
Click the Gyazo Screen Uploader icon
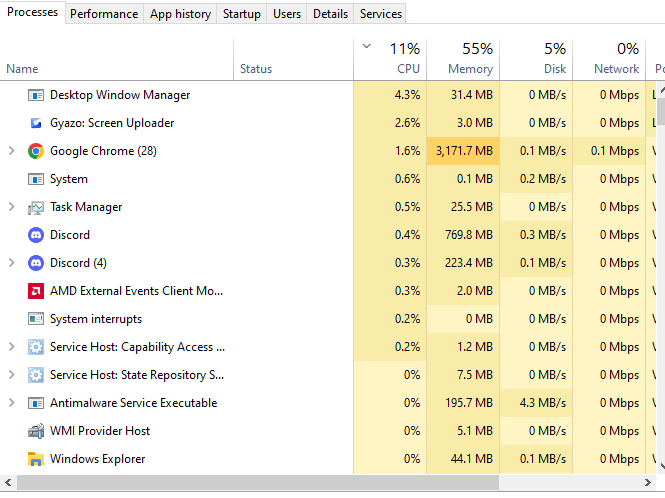36,123
